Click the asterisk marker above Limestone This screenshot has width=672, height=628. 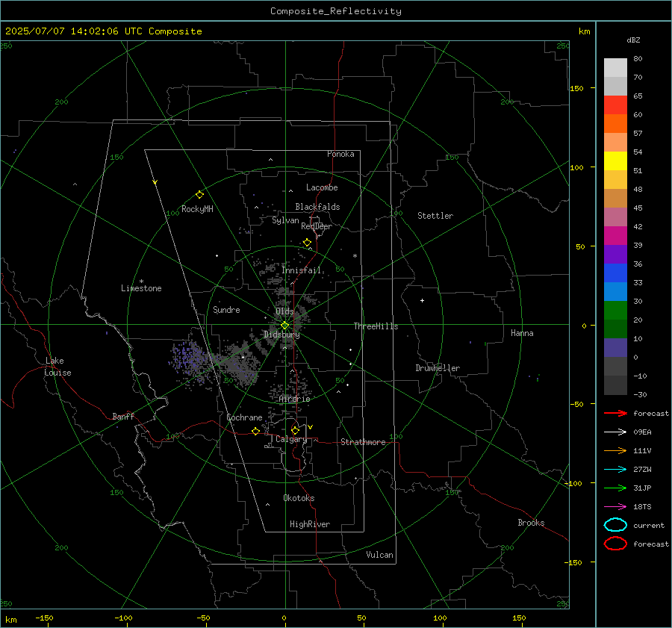[141, 282]
